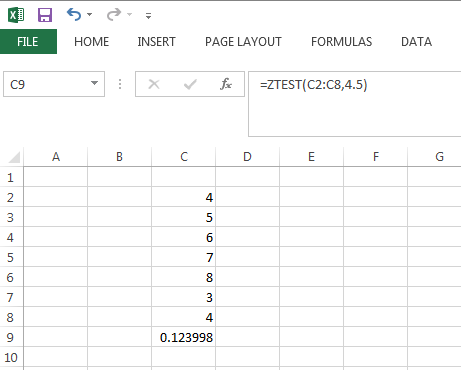This screenshot has width=461, height=370.
Task: Expand the Name Box dropdown
Action: click(95, 83)
